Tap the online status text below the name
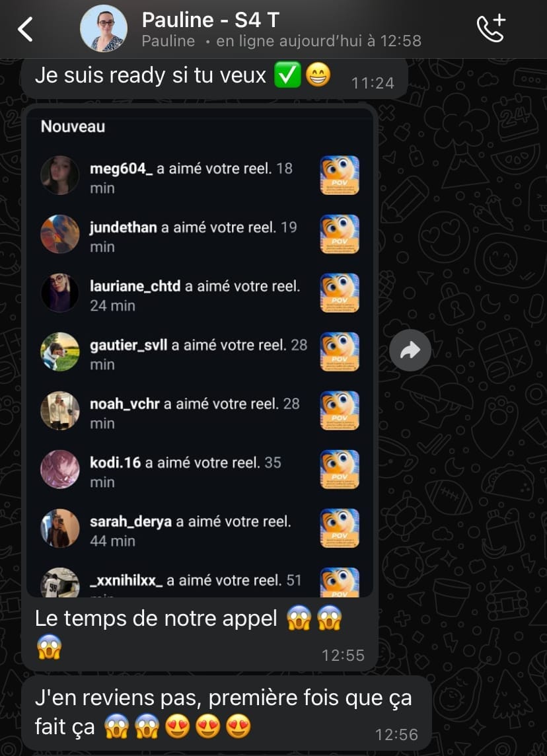Image resolution: width=547 pixels, height=756 pixels. tap(281, 41)
